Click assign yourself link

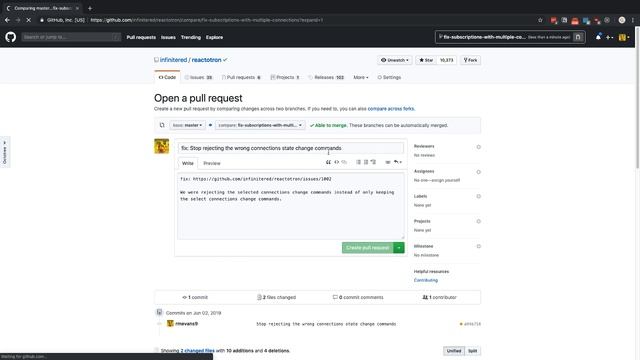(x=446, y=180)
